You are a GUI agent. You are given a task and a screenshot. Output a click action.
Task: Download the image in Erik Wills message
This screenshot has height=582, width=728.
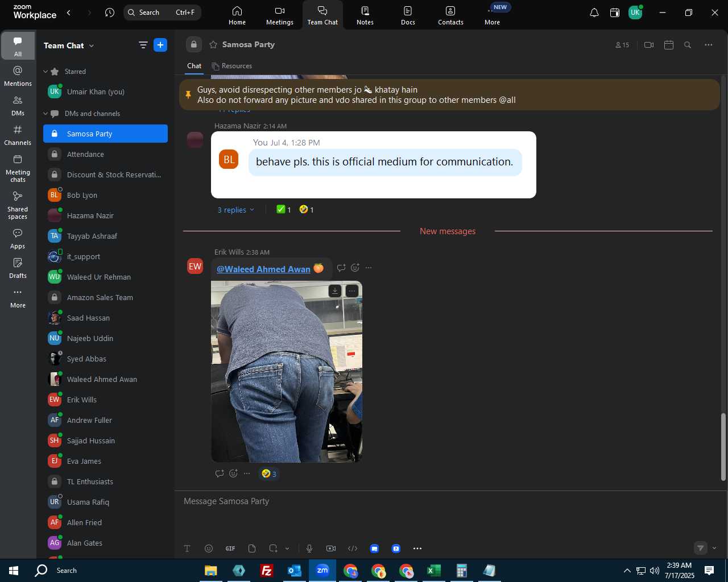[335, 291]
